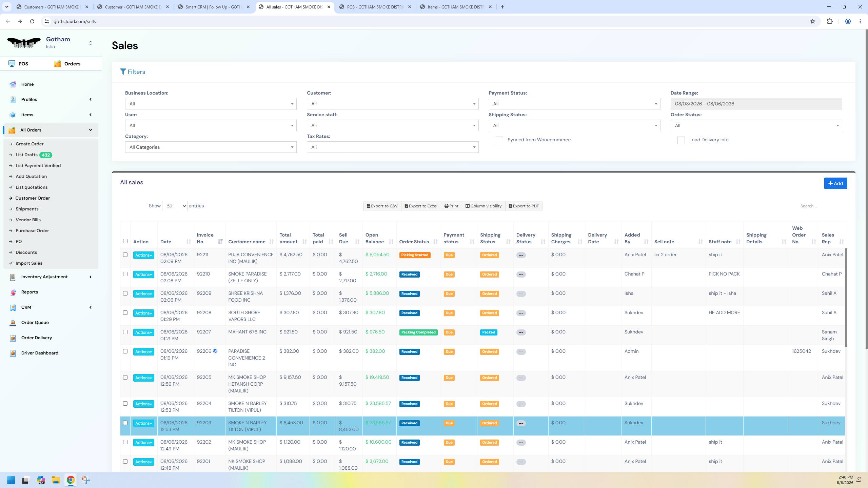Screen dimensions: 868x488
Task: Click the sales table vertical scrollbar
Action: click(846, 298)
